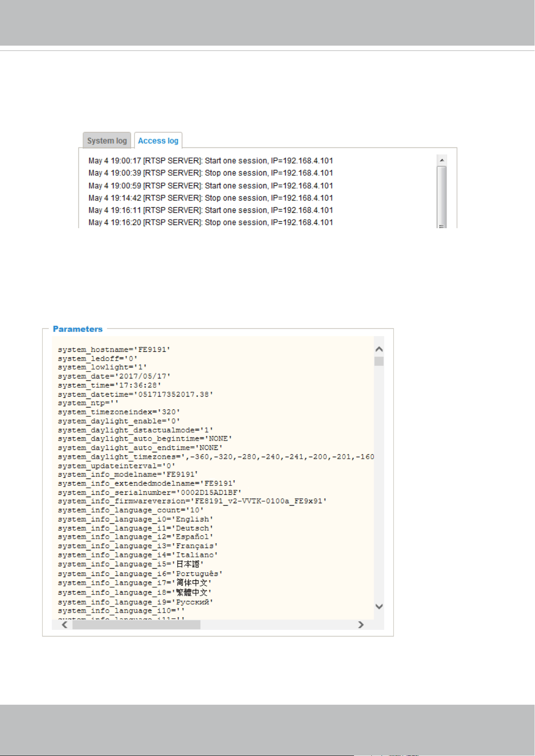Click the language_i4='Italiano' line
The height and width of the screenshot is (756, 535).
pyautogui.click(x=138, y=555)
